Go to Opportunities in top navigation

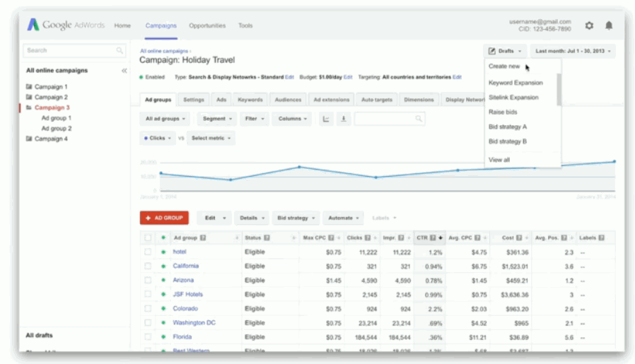click(x=207, y=25)
